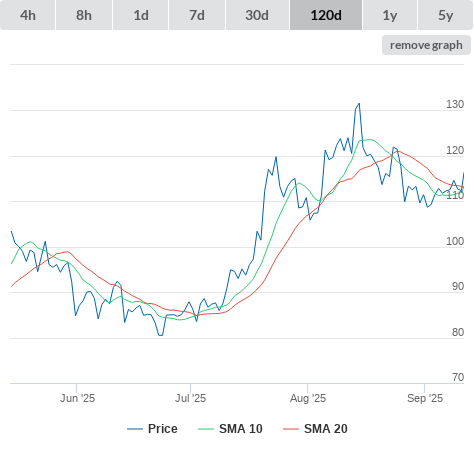Click the Jun '25 axis label
The height and width of the screenshot is (455, 474).
tap(77, 398)
